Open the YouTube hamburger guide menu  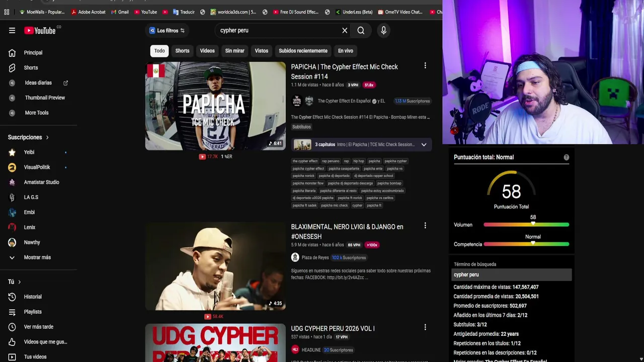[x=12, y=31]
